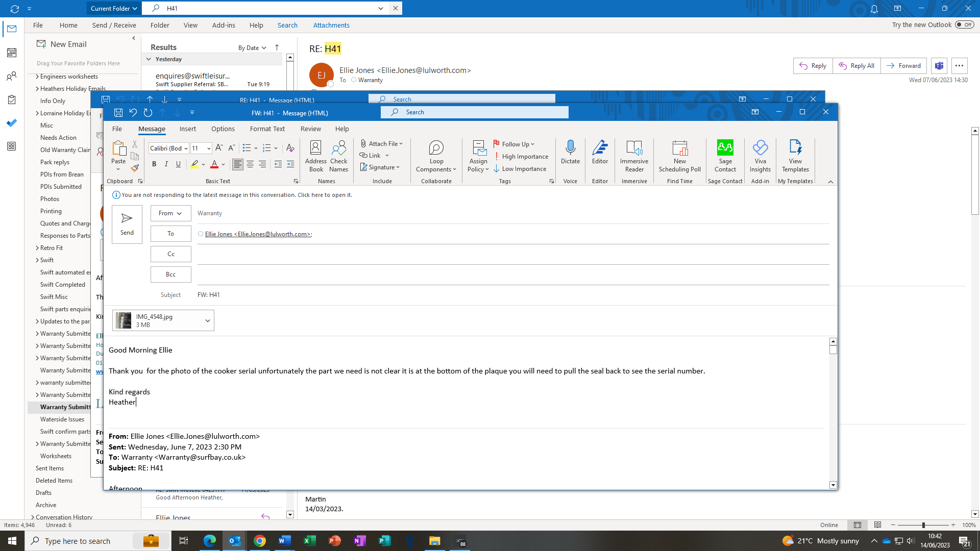The width and height of the screenshot is (980, 551).
Task: Open the From account dropdown
Action: click(170, 213)
